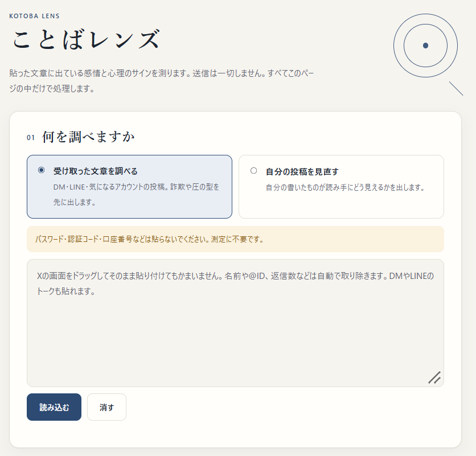Click the magnifying glass logo
Viewport: 476px width, 456px height.
[x=428, y=55]
